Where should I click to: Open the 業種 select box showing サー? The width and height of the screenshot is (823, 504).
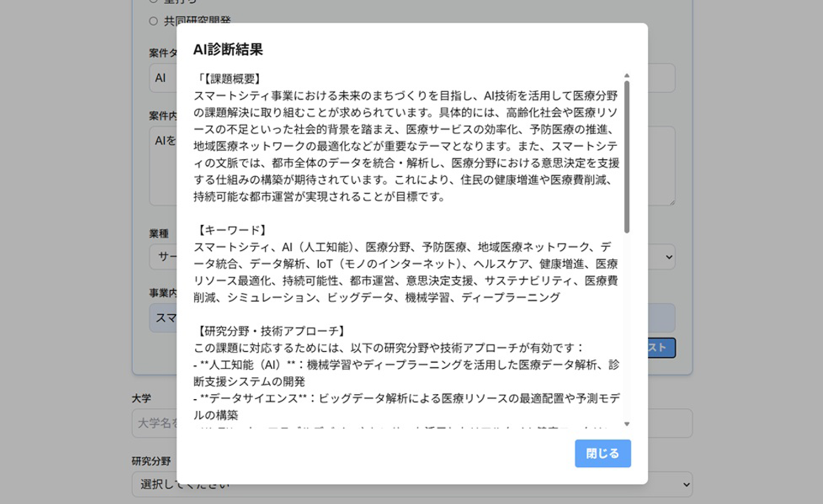click(x=163, y=257)
